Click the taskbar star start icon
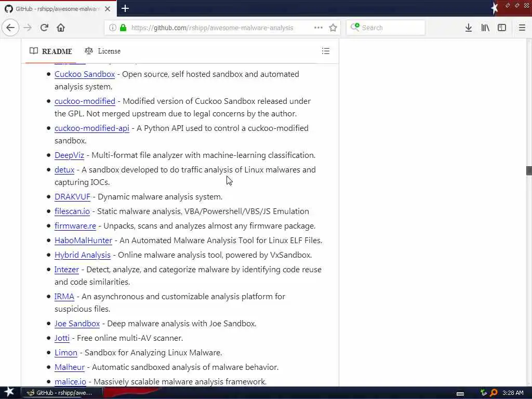Image resolution: width=532 pixels, height=399 pixels. (9, 392)
